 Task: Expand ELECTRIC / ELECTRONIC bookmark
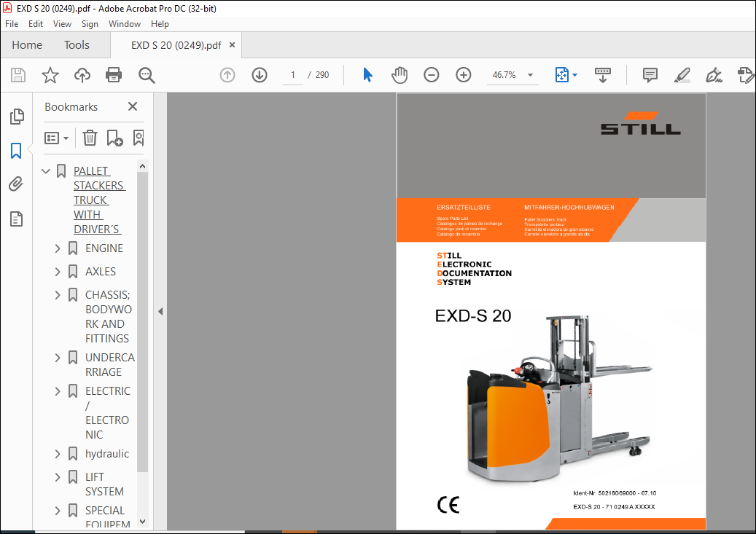pos(58,391)
